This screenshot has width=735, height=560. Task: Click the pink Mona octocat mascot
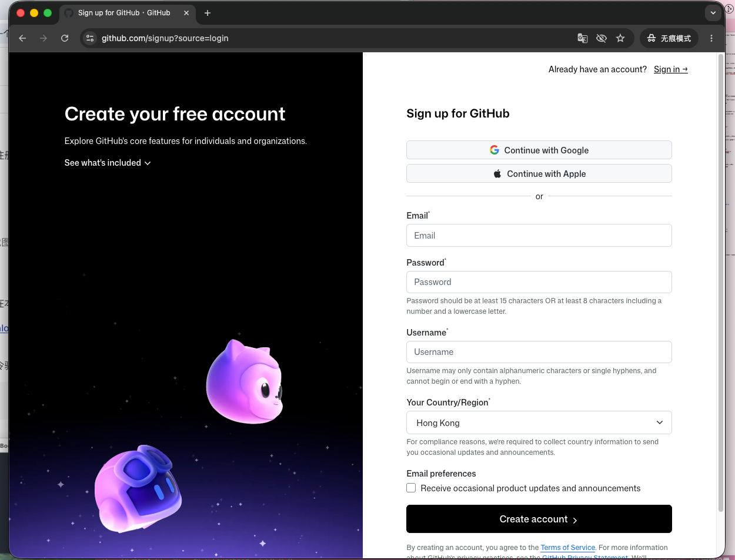click(x=245, y=382)
